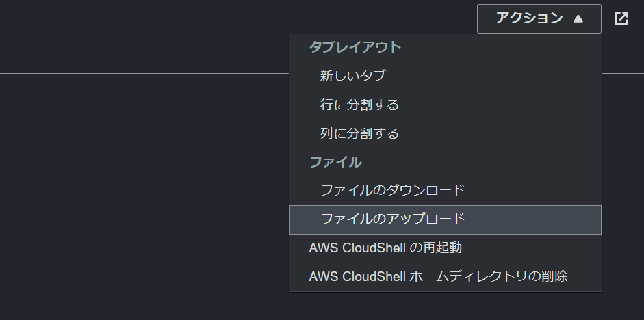Open CloudShell in new browser tab icon
Screen dimensions: 644x320
621,18
